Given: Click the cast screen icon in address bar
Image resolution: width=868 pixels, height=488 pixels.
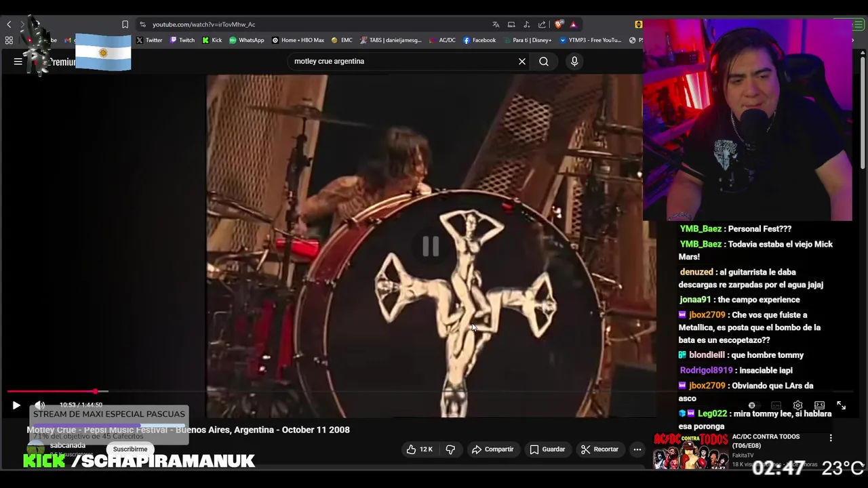Looking at the screenshot, I should (511, 24).
